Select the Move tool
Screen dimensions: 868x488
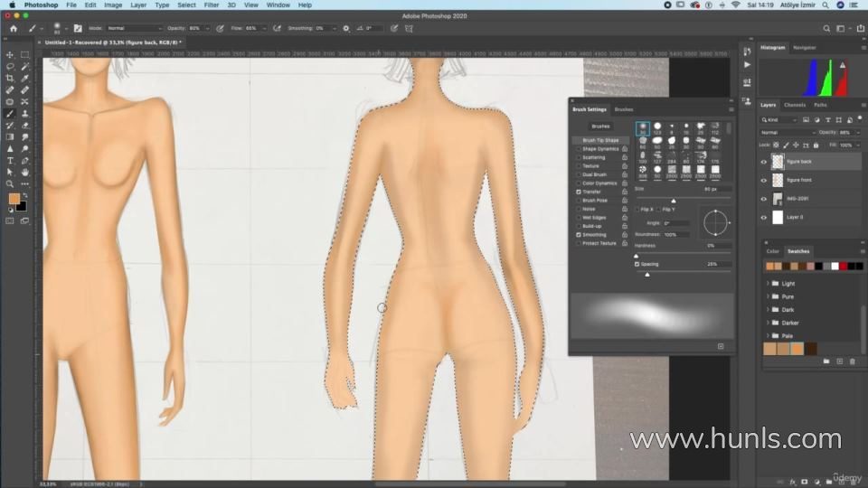click(x=10, y=55)
